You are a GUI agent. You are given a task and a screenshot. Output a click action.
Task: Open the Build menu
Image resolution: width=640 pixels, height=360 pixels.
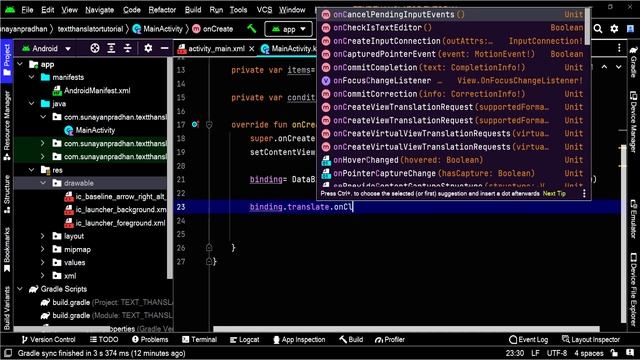(193, 10)
